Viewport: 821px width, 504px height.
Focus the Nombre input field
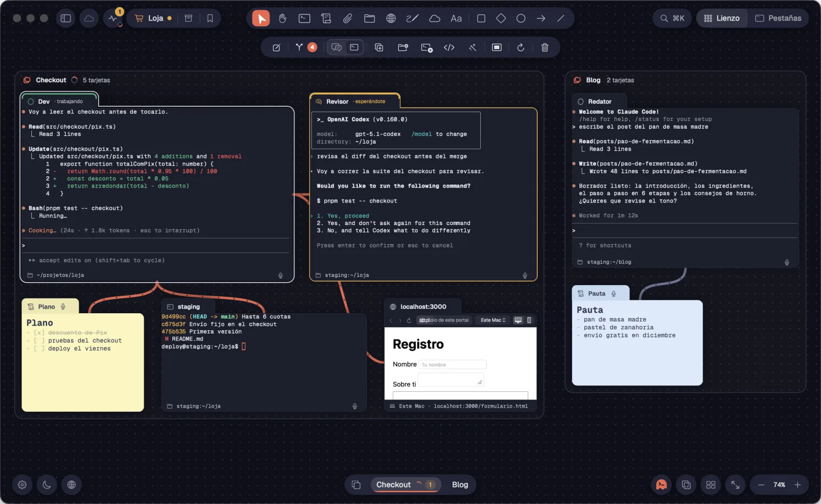[453, 365]
